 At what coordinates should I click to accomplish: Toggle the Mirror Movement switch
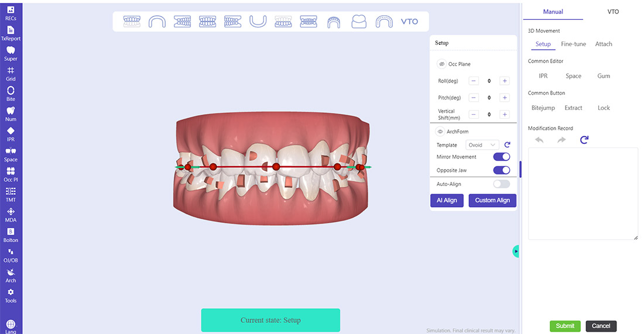click(x=502, y=157)
